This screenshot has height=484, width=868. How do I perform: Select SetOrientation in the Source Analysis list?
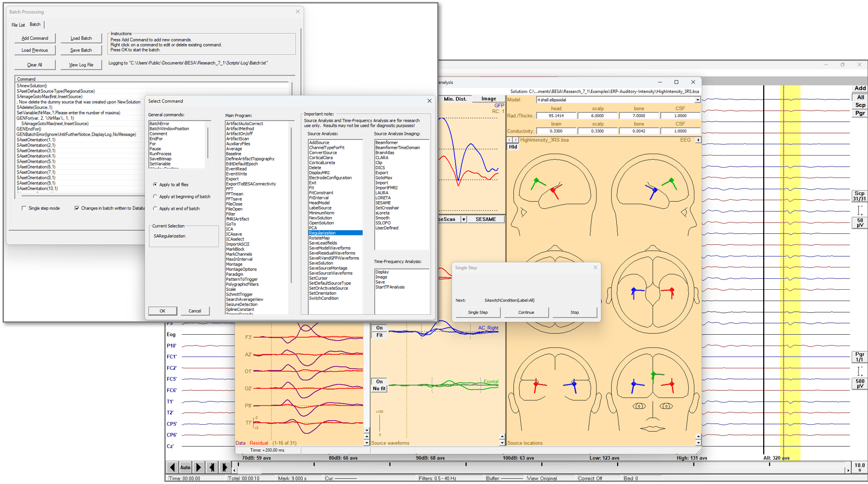click(x=322, y=294)
